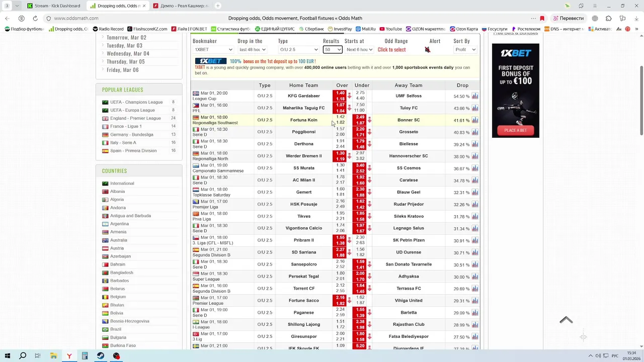Open chart icon for KFG Gardabaer row

(475, 96)
